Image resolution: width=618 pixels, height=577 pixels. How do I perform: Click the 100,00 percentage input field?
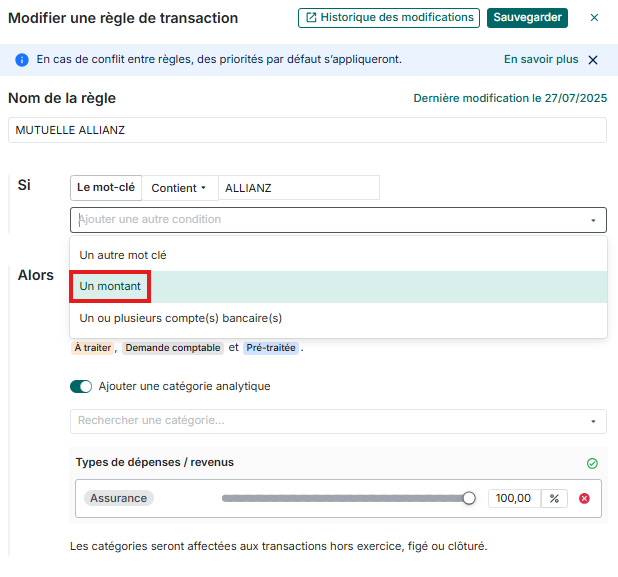[x=514, y=498]
